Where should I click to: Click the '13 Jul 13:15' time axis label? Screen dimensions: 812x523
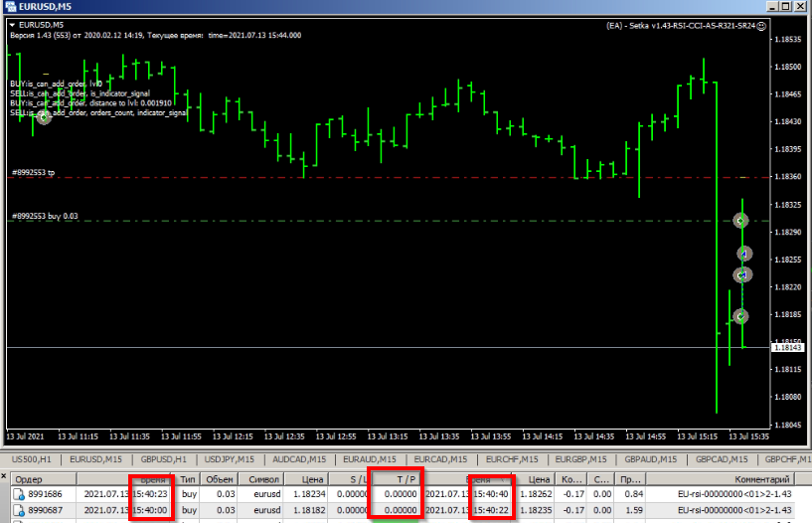[388, 436]
